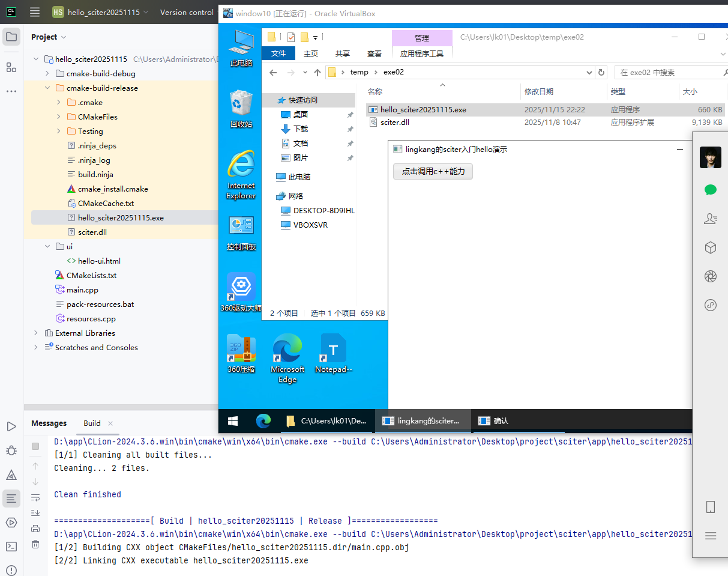The height and width of the screenshot is (576, 728).
Task: Toggle soft-wrap in Build output
Action: pyautogui.click(x=35, y=497)
